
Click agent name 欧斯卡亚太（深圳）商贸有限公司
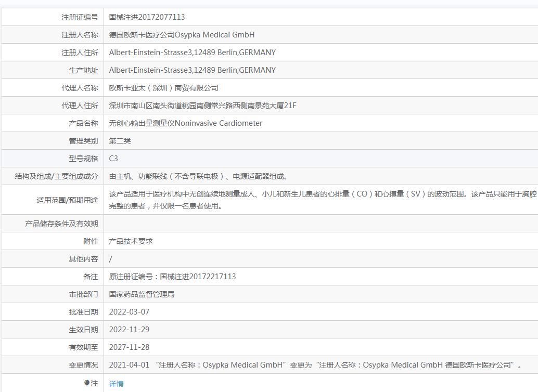(164, 88)
